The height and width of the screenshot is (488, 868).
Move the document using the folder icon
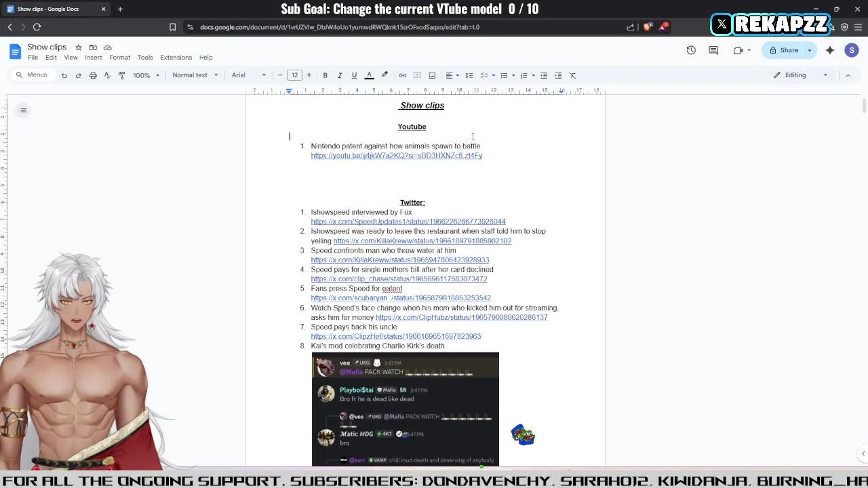pyautogui.click(x=93, y=47)
